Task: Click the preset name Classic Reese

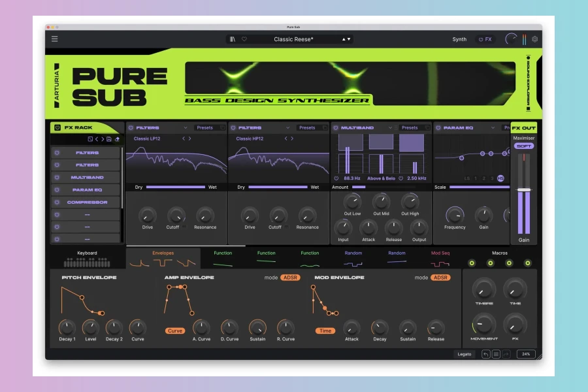Action: point(293,39)
